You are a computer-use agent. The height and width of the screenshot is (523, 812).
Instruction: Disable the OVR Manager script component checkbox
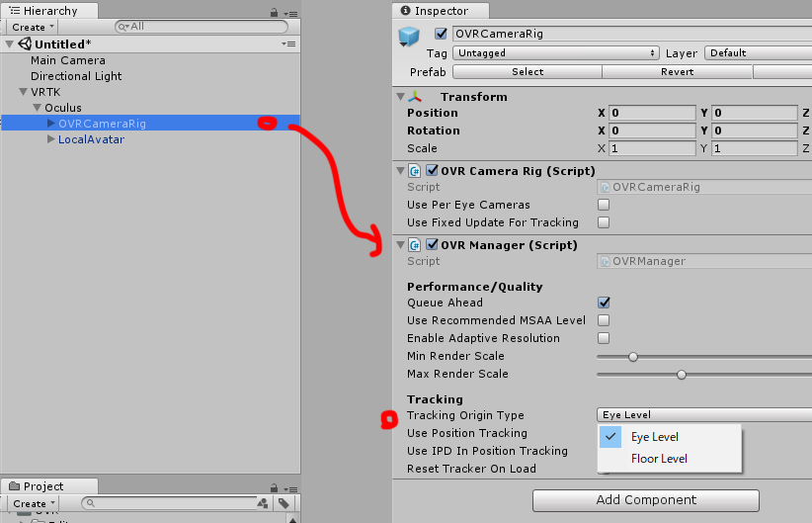click(432, 244)
